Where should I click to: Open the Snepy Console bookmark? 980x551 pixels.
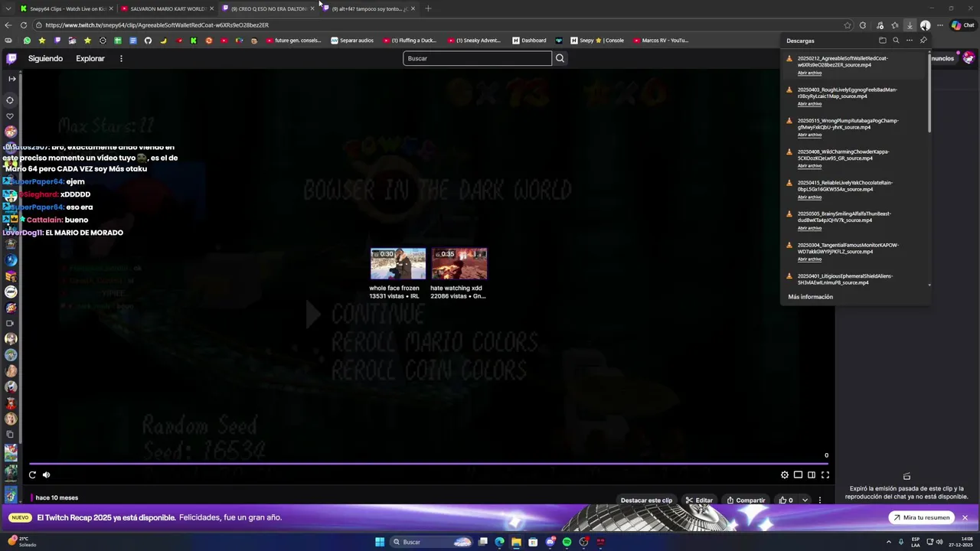[x=596, y=41]
